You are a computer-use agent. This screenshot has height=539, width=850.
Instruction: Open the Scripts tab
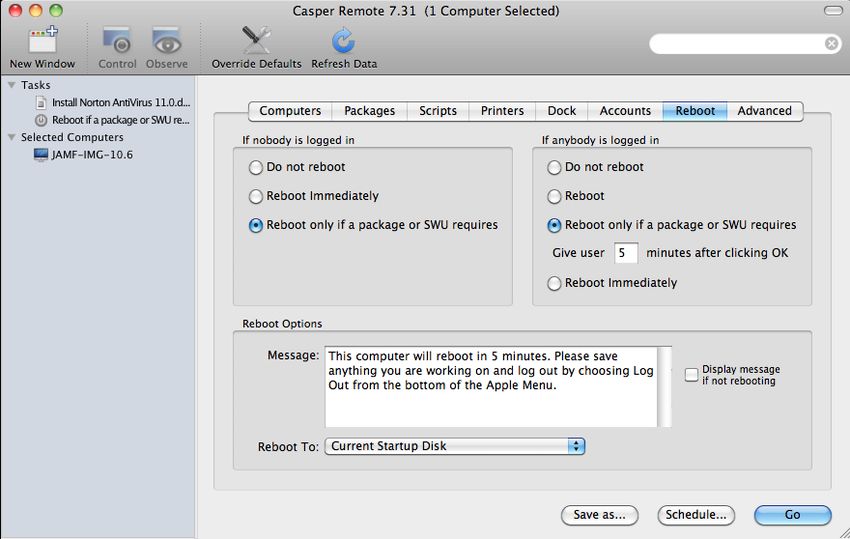(438, 111)
